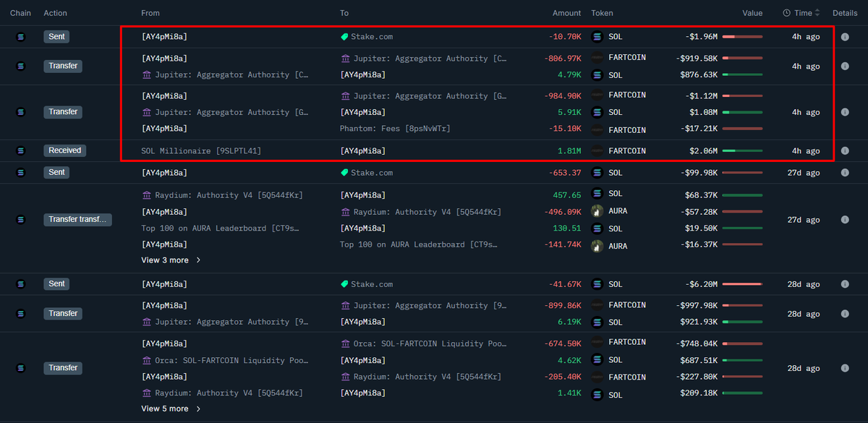Image resolution: width=868 pixels, height=423 pixels.
Task: Click FARTCOIN token icon next to $2.06M
Action: pyautogui.click(x=597, y=151)
